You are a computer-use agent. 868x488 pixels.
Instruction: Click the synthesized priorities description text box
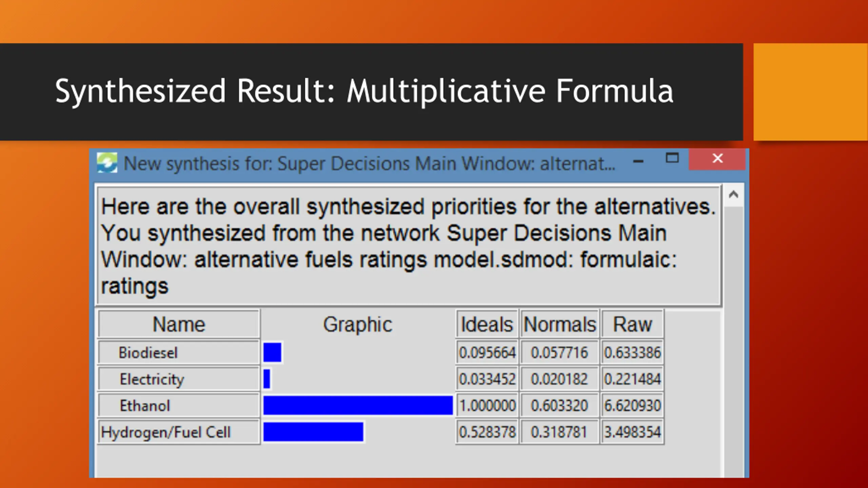point(409,246)
